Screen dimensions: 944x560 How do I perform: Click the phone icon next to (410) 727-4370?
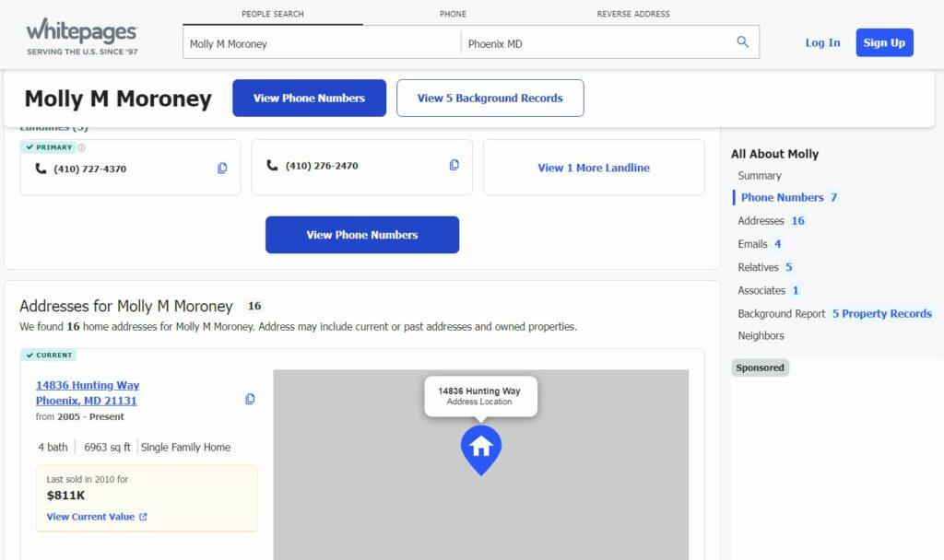tap(41, 169)
